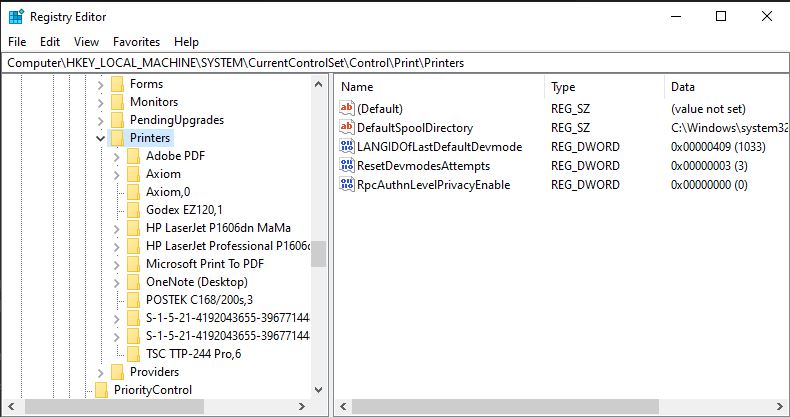Expand the Monitors key
This screenshot has height=417, width=790.
tap(100, 103)
